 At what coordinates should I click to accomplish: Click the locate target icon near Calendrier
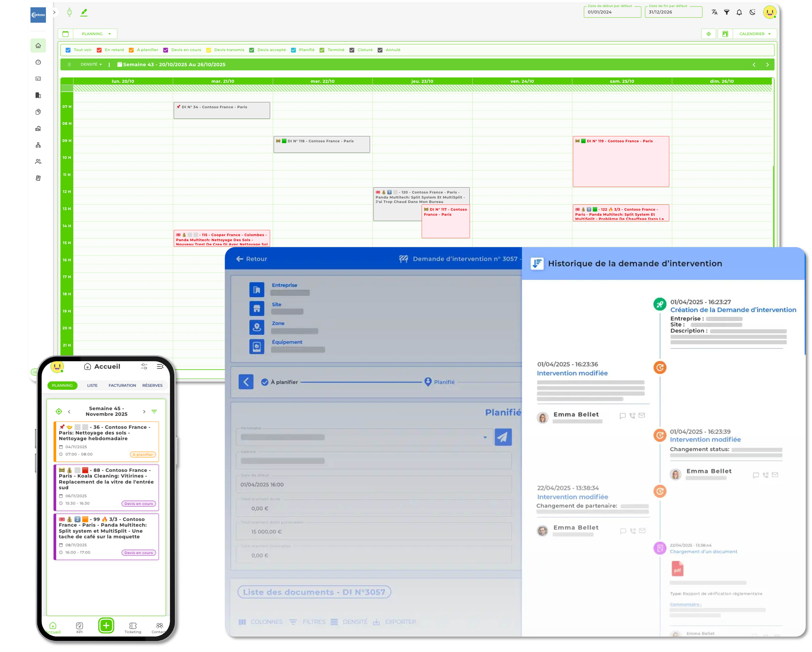click(x=708, y=34)
